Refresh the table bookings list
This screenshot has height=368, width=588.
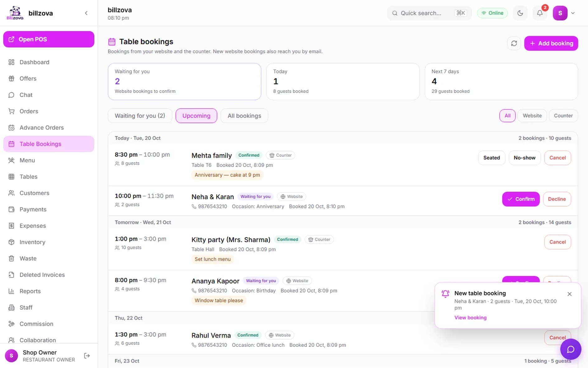pos(514,43)
